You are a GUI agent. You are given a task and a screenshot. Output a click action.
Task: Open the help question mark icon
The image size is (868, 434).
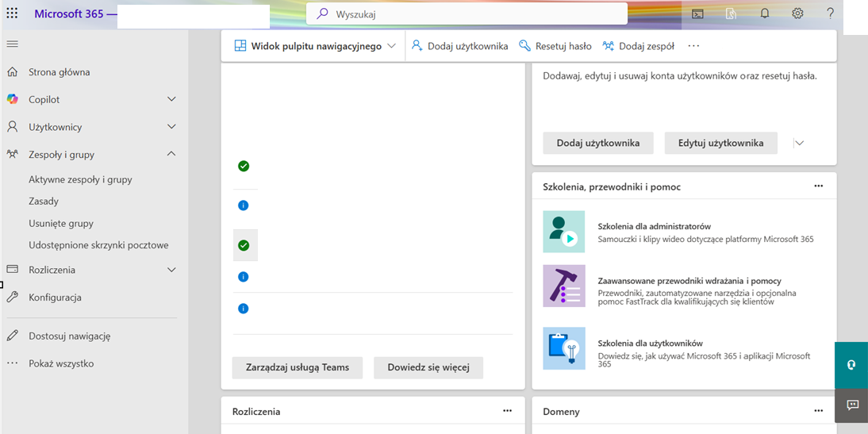(831, 13)
